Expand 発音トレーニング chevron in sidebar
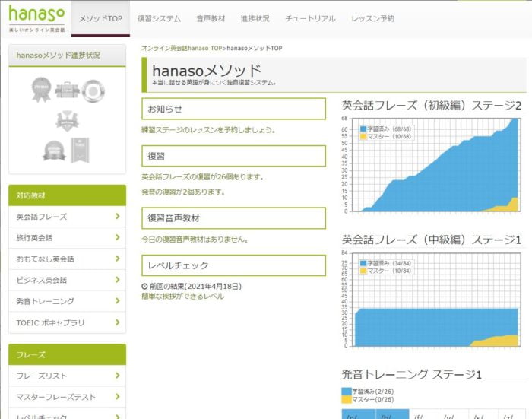Image resolution: width=532 pixels, height=419 pixels. coord(117,301)
